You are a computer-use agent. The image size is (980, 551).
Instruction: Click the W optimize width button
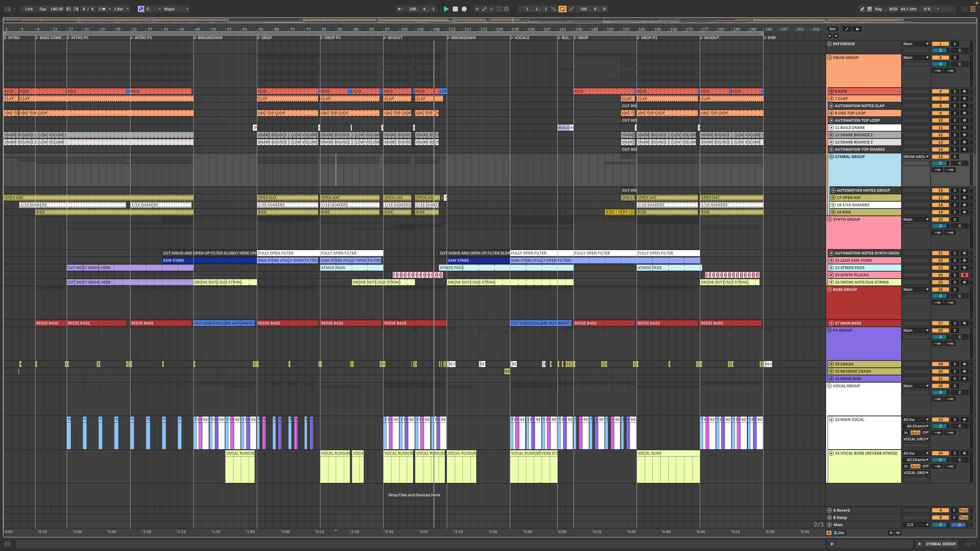tap(898, 533)
